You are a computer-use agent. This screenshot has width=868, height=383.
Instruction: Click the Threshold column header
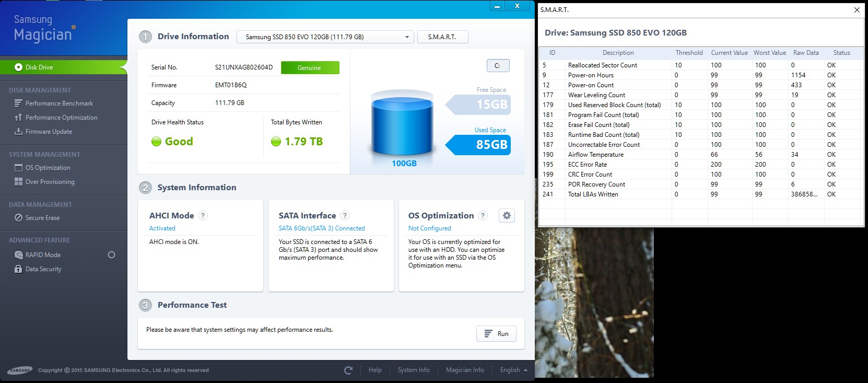pyautogui.click(x=689, y=53)
